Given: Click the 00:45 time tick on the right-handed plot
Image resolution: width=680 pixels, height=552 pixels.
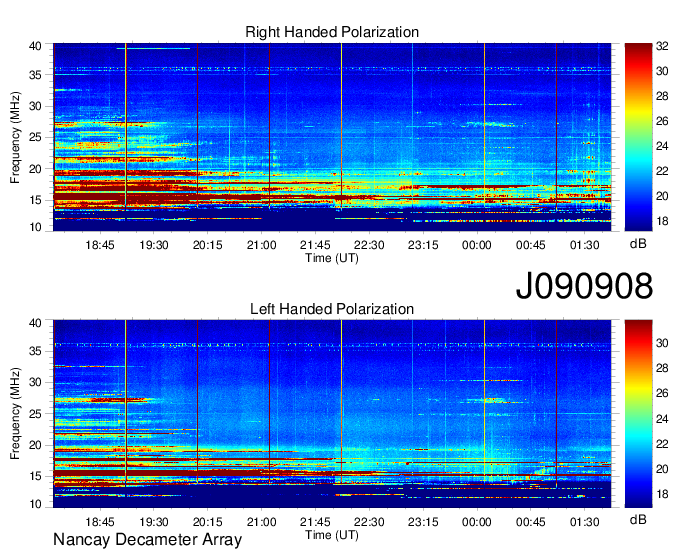Looking at the screenshot, I should [x=530, y=245].
